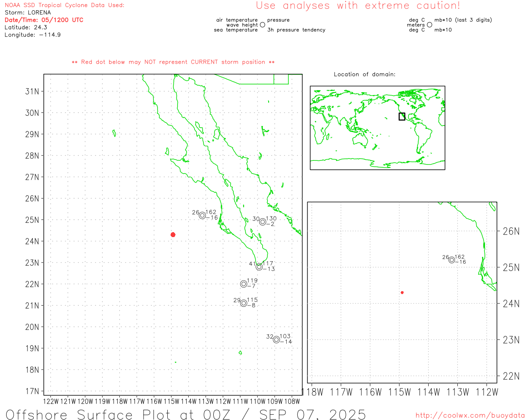Click the '115W' label on the inset map
The image size is (525, 420).
point(399,392)
